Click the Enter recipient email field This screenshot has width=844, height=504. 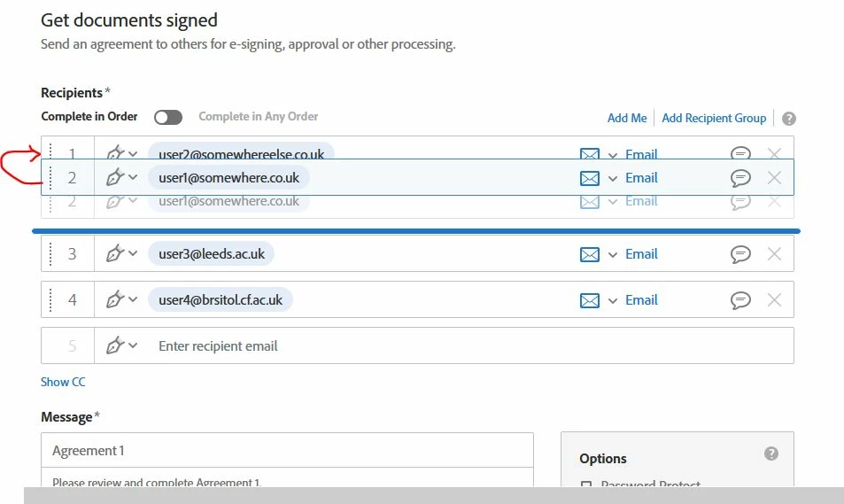[x=444, y=345]
